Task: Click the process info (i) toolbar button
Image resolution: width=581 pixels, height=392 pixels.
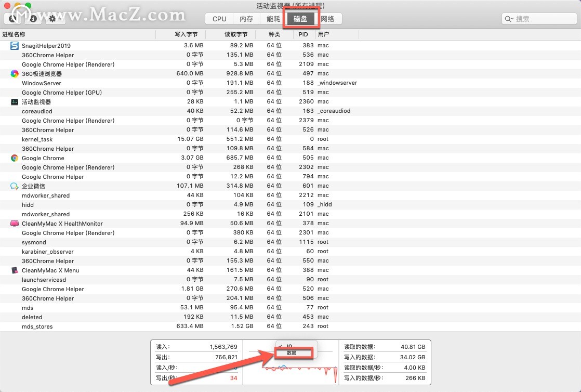Action: (33, 19)
